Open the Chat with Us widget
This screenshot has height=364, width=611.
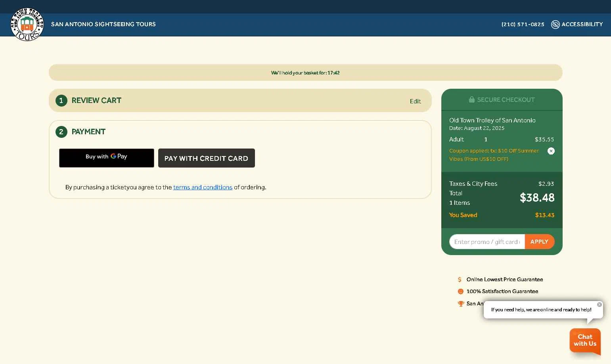click(x=585, y=341)
